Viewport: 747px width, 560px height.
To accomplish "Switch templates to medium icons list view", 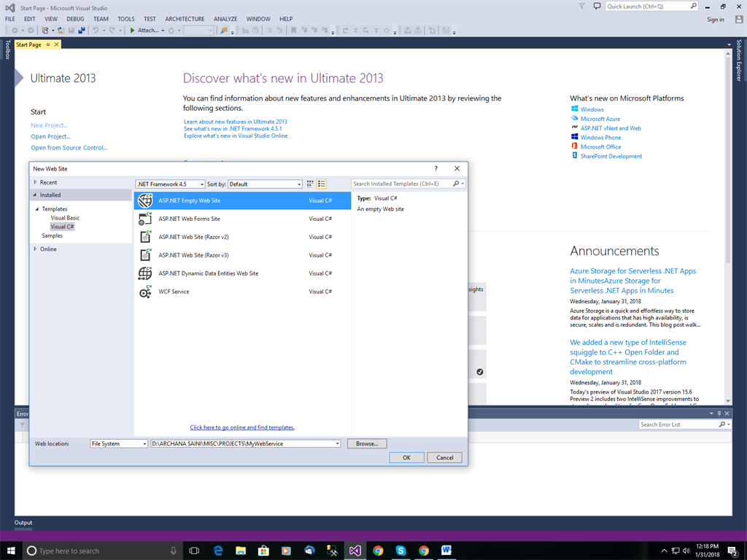I will tap(322, 184).
